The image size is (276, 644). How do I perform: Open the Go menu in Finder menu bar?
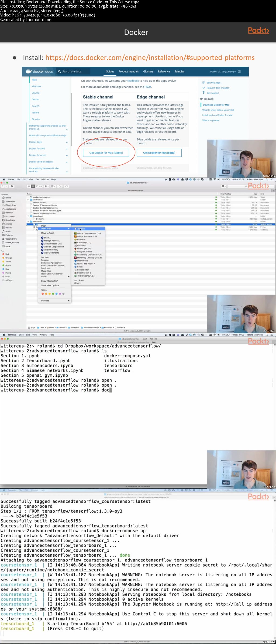(x=37, y=179)
